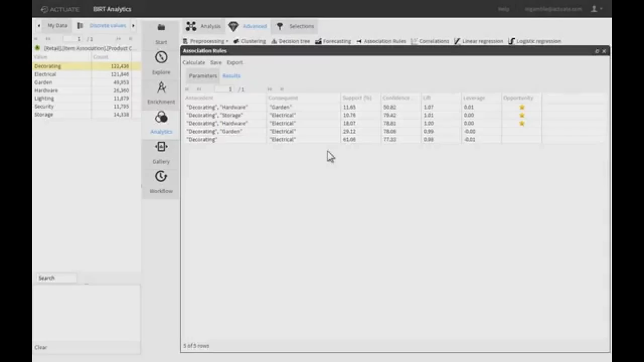Click the Correlations tool icon
This screenshot has width=644, height=362.
click(x=414, y=41)
